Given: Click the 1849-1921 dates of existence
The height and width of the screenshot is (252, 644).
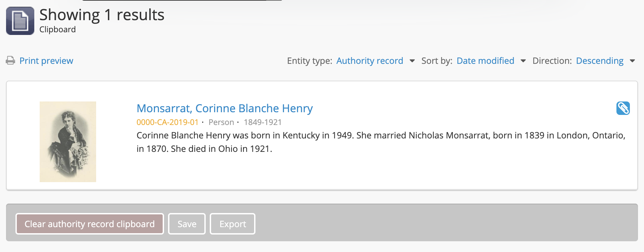Looking at the screenshot, I should point(263,122).
